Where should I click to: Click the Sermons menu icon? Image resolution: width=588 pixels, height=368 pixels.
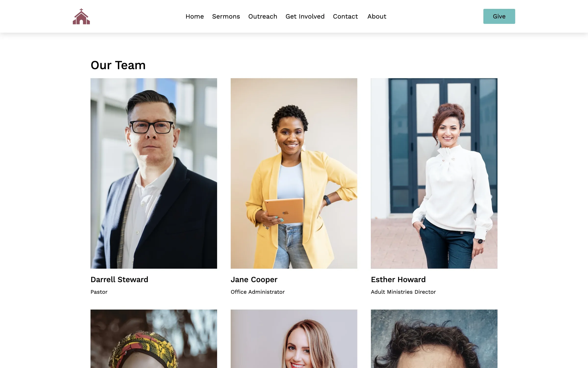point(226,16)
